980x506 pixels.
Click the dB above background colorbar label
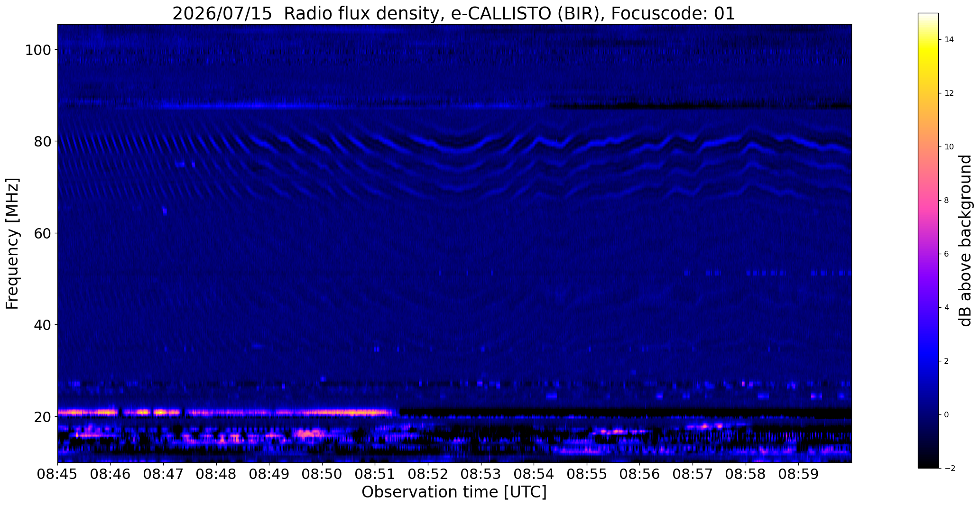pyautogui.click(x=966, y=240)
